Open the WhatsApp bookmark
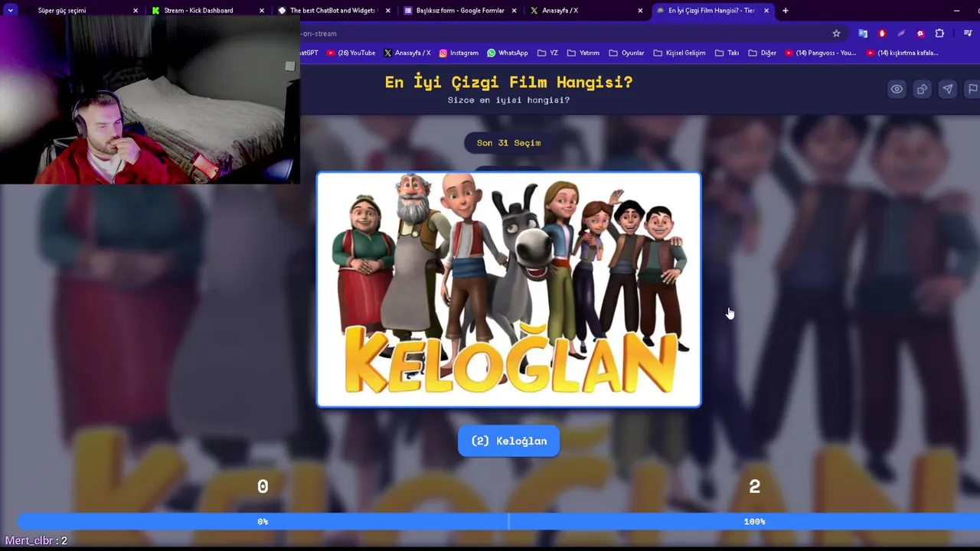Viewport: 980px width, 551px height. click(x=507, y=53)
